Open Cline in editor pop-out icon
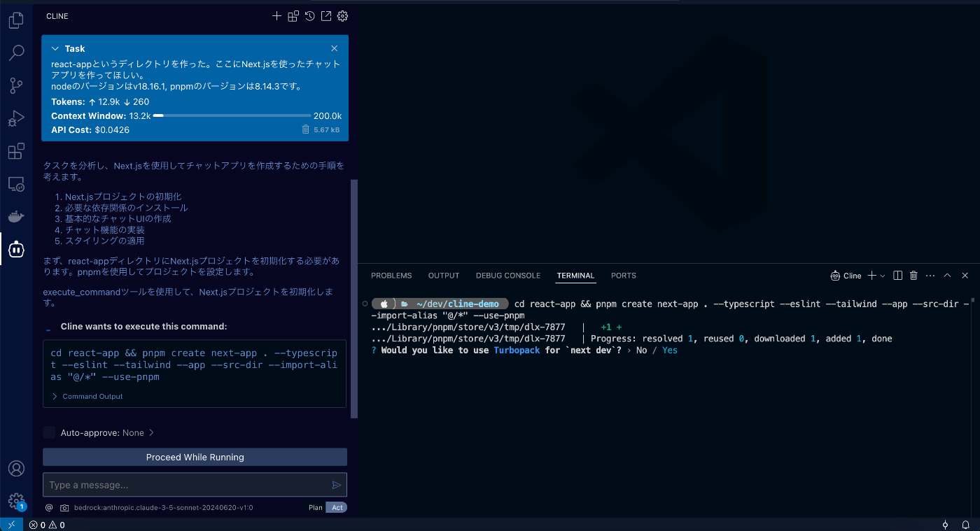Screen dimensions: 980x531 [326, 16]
